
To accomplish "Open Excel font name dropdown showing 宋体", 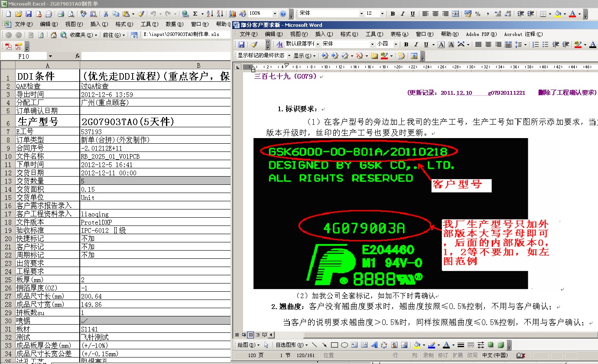I will 361,13.
